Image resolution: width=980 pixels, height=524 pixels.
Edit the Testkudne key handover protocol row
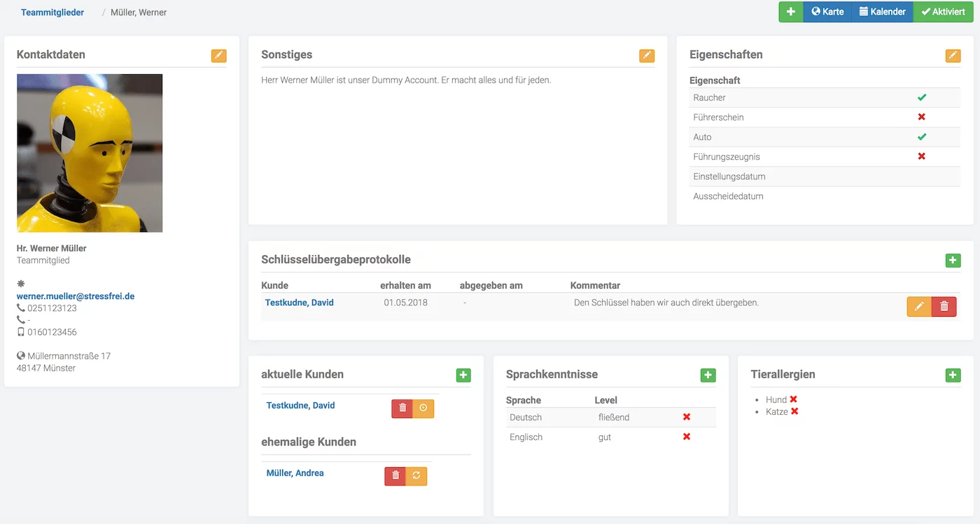click(x=919, y=306)
